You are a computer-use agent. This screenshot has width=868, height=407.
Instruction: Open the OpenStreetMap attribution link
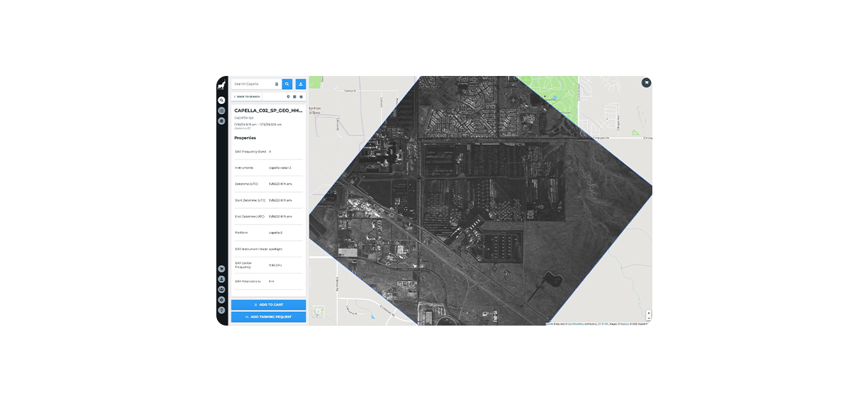pyautogui.click(x=574, y=324)
